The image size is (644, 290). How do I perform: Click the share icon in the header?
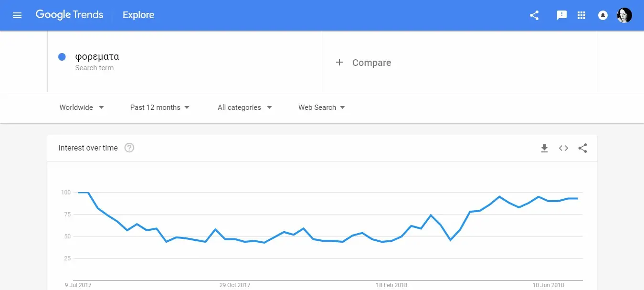pos(534,15)
